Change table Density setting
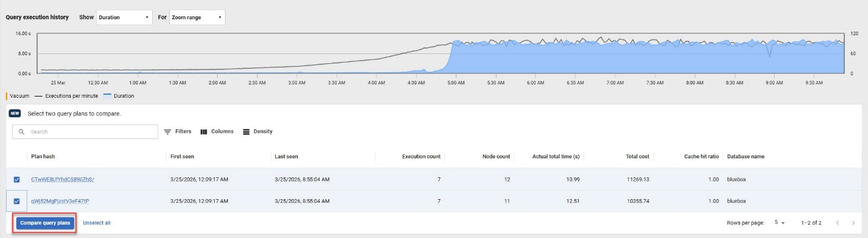 pyautogui.click(x=258, y=132)
